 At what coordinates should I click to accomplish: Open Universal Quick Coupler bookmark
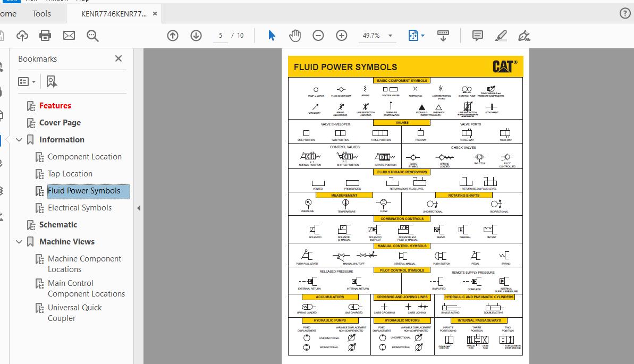[x=75, y=312]
